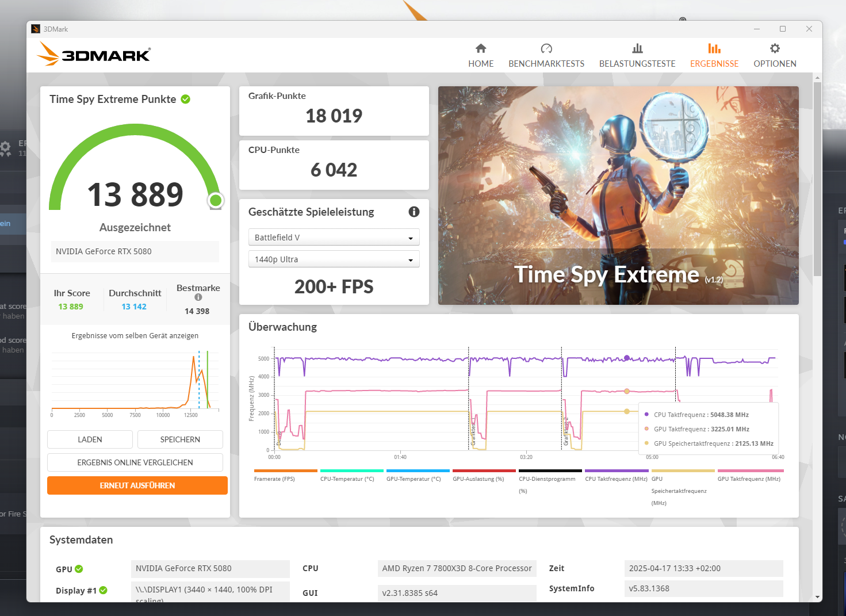Open the Geschätzte Spieleleistung info icon
This screenshot has width=846, height=616.
coord(414,212)
